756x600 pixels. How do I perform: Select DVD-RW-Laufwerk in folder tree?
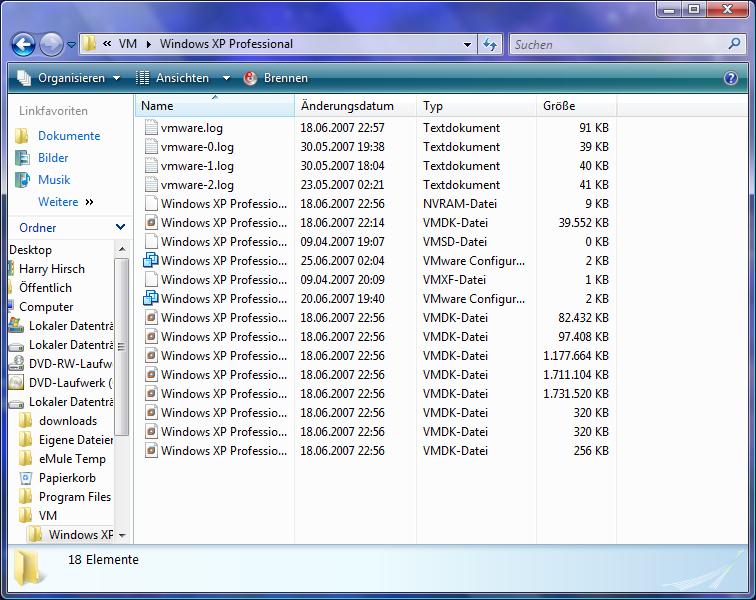(x=70, y=364)
